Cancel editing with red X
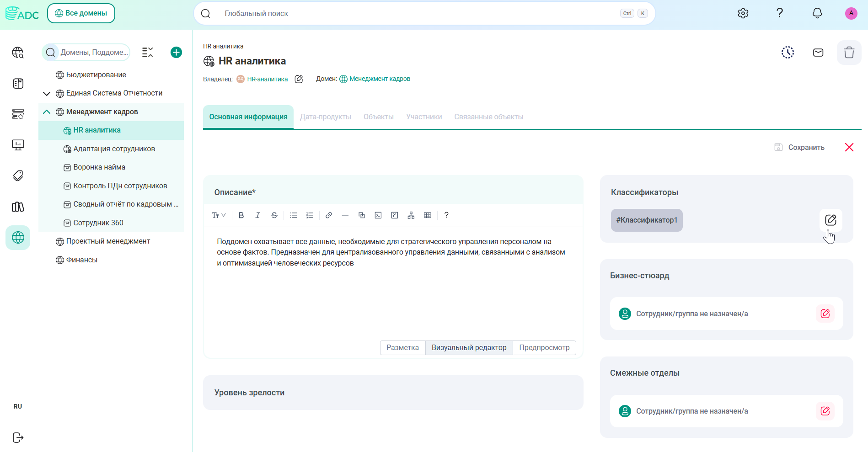This screenshot has height=452, width=868. (x=849, y=147)
